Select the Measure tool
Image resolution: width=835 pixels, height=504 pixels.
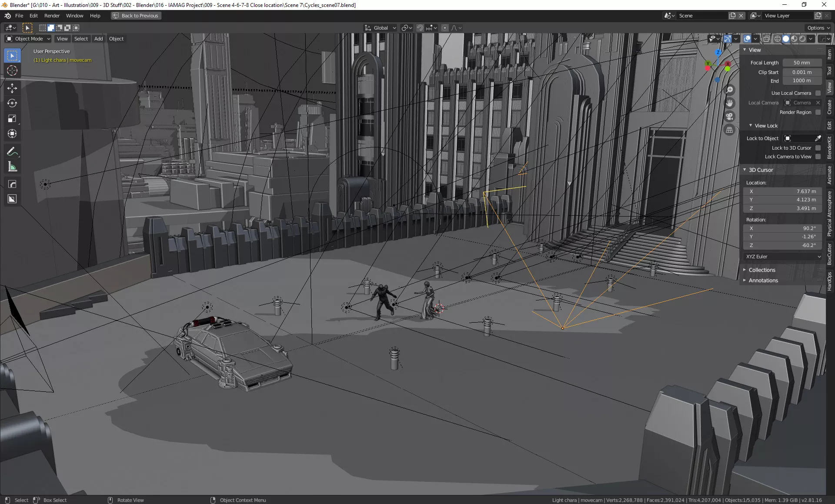click(x=12, y=167)
